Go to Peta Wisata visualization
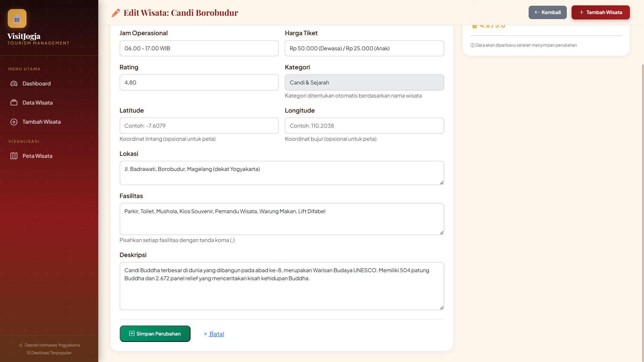Screen dimensions: 644x362 (49, 156)
